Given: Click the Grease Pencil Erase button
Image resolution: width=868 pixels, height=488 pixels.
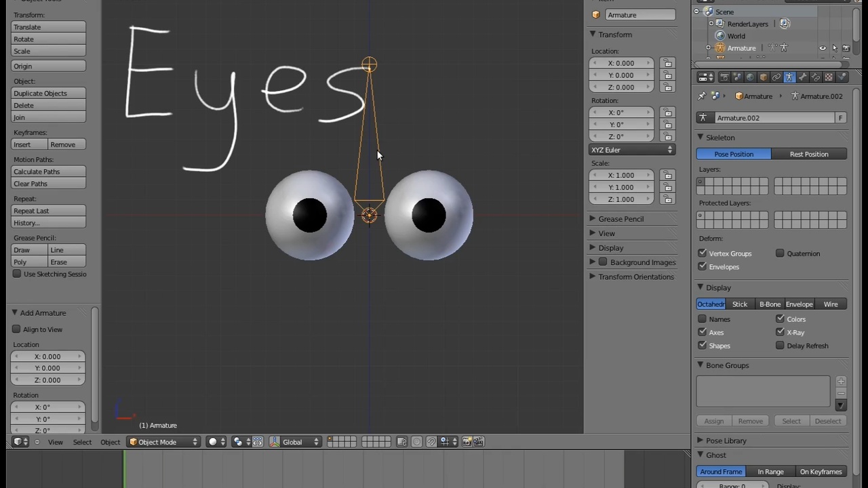Looking at the screenshot, I should 67,262.
